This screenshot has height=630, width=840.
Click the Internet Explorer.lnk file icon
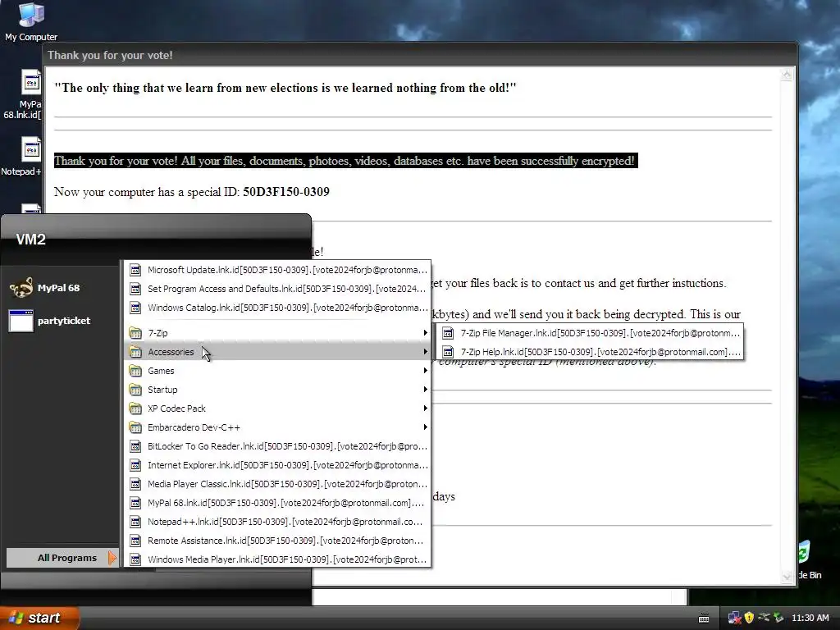click(x=135, y=465)
